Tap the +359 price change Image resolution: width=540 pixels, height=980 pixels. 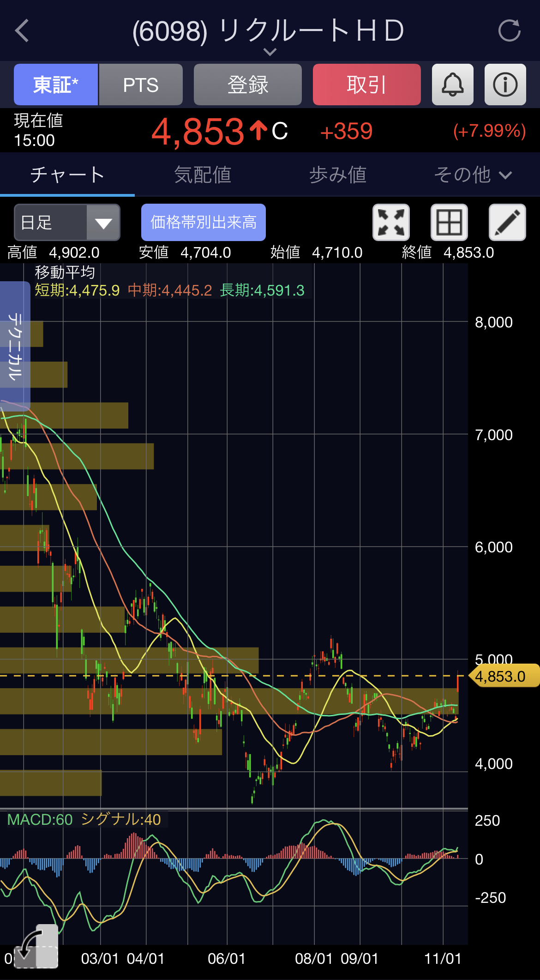click(346, 131)
